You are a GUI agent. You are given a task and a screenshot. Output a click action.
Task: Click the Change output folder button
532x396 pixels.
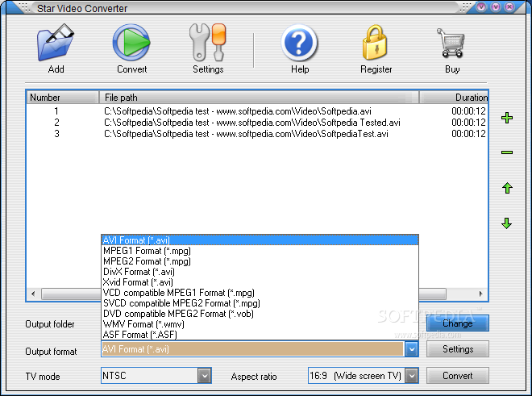pyautogui.click(x=457, y=323)
